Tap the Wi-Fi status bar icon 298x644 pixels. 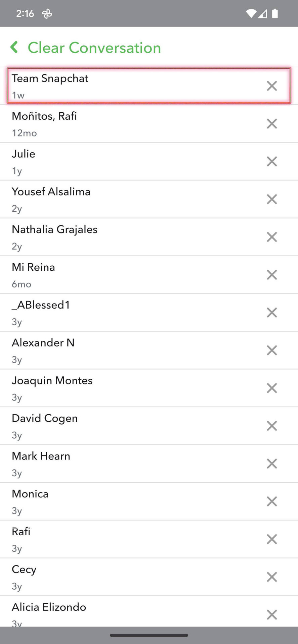[x=251, y=13]
